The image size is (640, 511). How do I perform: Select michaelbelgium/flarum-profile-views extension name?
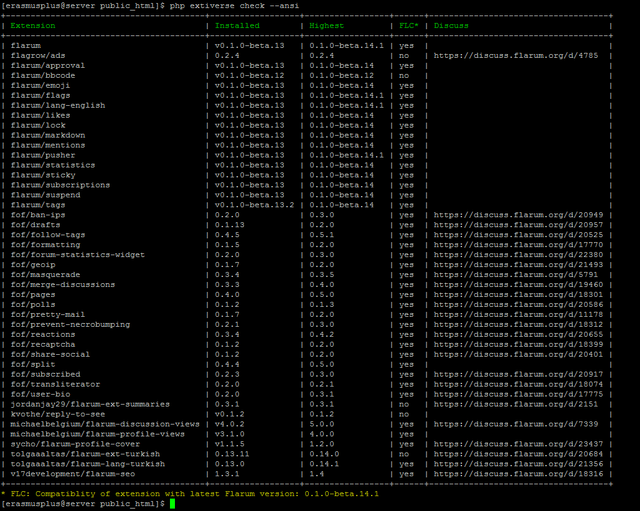tap(98, 434)
